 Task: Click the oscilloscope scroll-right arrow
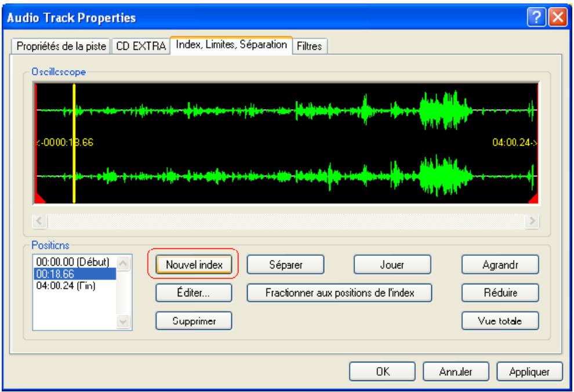[x=532, y=221]
